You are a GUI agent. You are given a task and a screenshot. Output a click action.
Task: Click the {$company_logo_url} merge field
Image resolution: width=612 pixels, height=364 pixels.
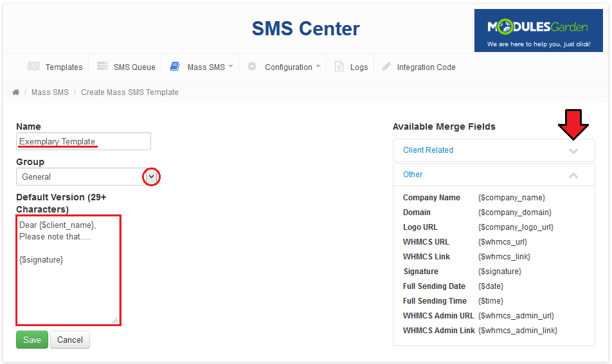click(516, 227)
